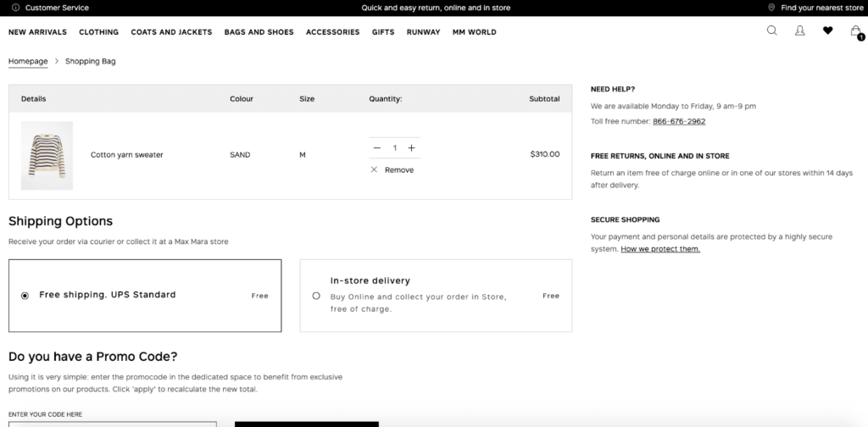Remove the Cotton yarn sweater
Screen dimensions: 868x427
(x=399, y=169)
